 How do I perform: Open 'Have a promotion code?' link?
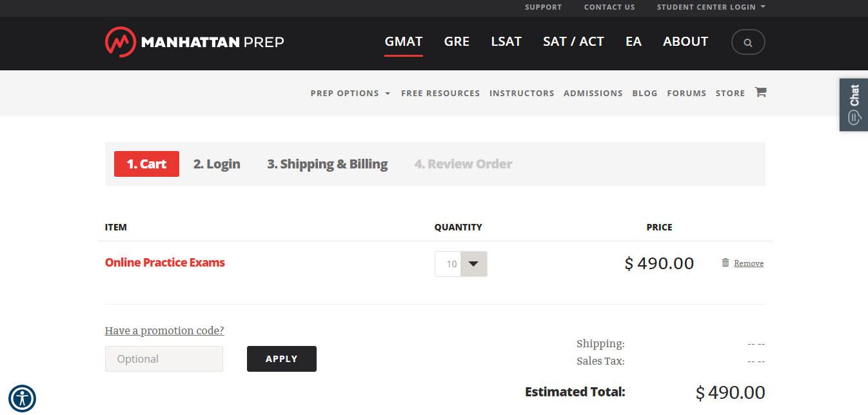coord(164,330)
